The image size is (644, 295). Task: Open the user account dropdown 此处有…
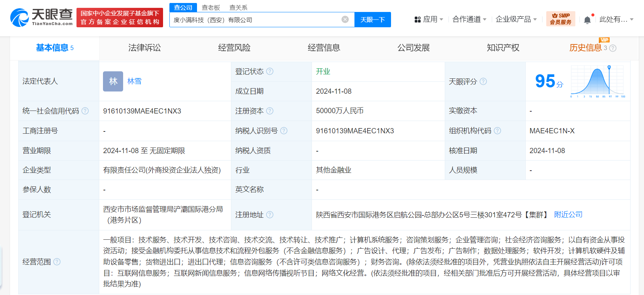coord(616,19)
